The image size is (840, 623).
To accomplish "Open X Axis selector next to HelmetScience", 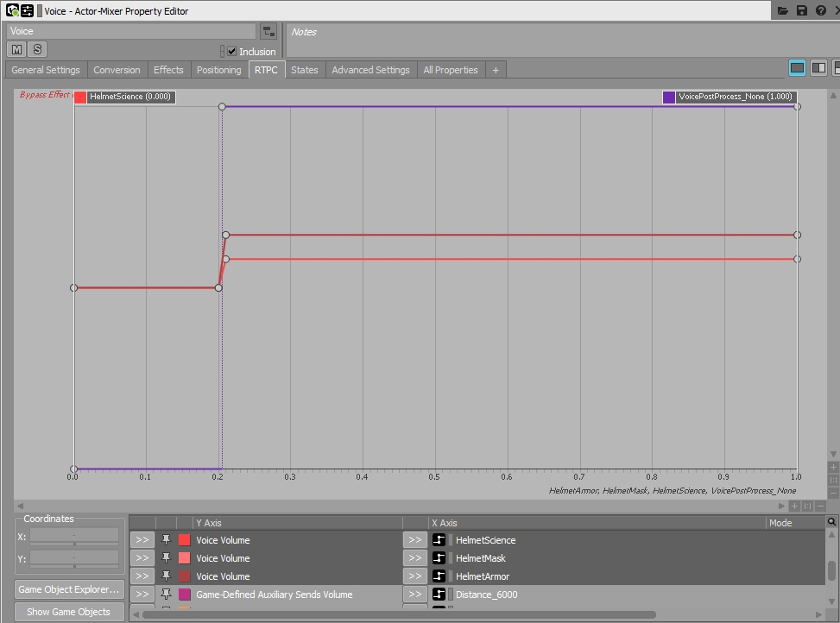I will [415, 540].
